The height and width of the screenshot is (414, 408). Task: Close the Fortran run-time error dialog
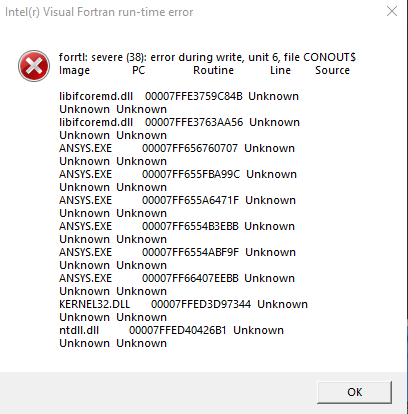coord(392,11)
